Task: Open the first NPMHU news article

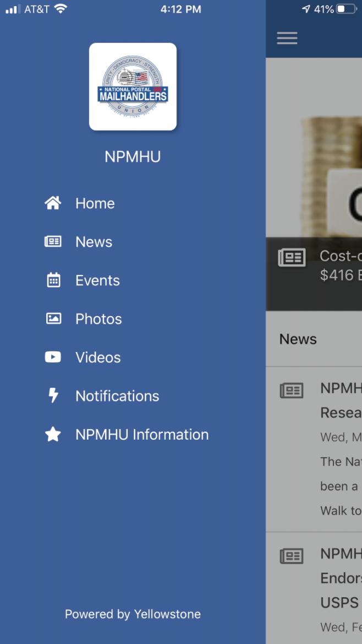Action: pyautogui.click(x=314, y=450)
